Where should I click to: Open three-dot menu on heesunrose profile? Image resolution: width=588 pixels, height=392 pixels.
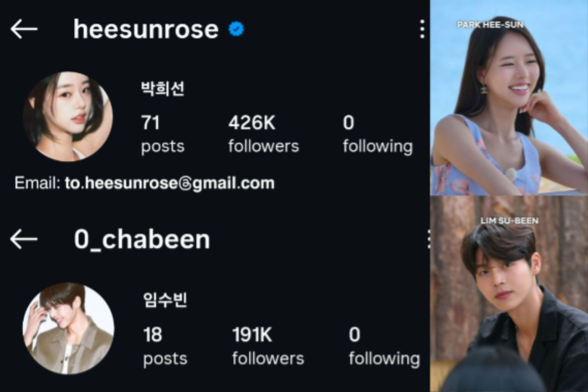point(422,29)
